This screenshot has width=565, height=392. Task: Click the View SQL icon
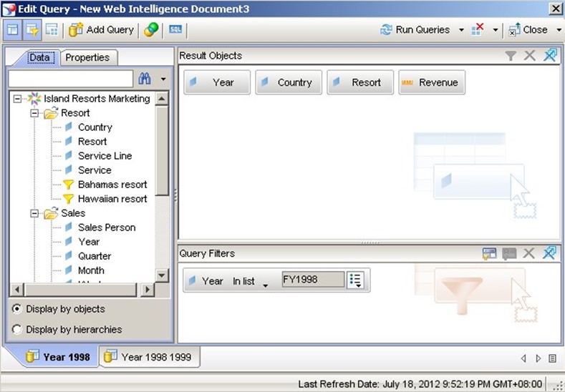tap(175, 29)
